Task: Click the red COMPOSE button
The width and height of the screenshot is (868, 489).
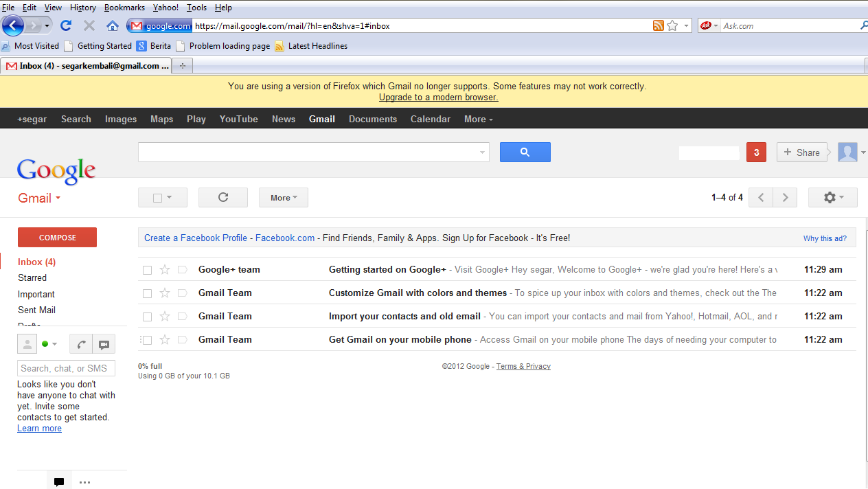Action: coord(57,238)
